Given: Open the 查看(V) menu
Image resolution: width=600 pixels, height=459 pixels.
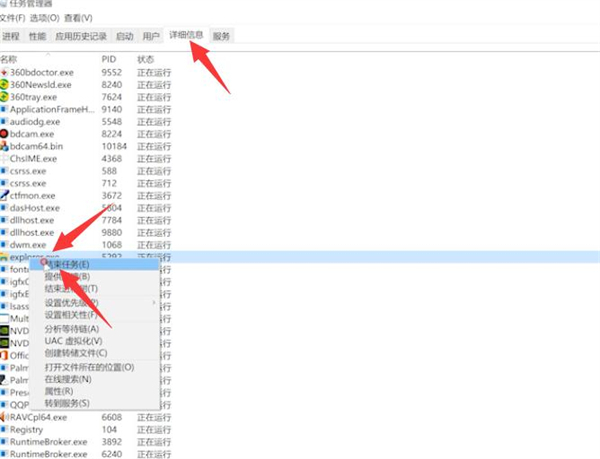Looking at the screenshot, I should click(x=77, y=18).
